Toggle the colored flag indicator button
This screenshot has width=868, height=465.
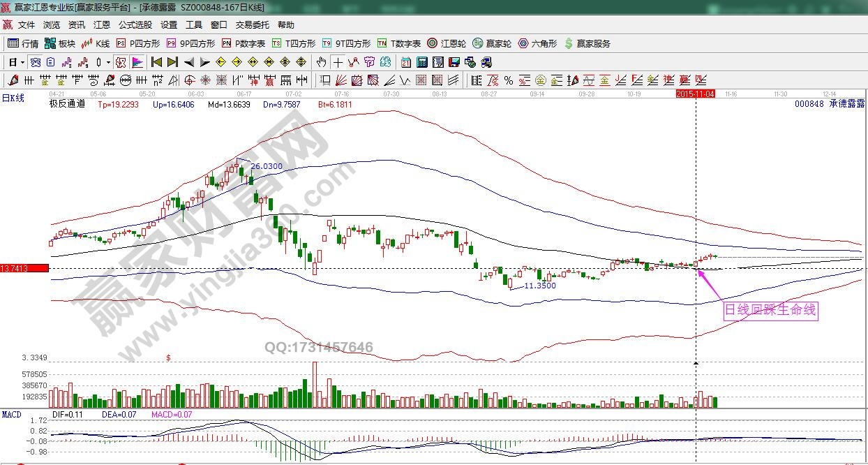(137, 62)
